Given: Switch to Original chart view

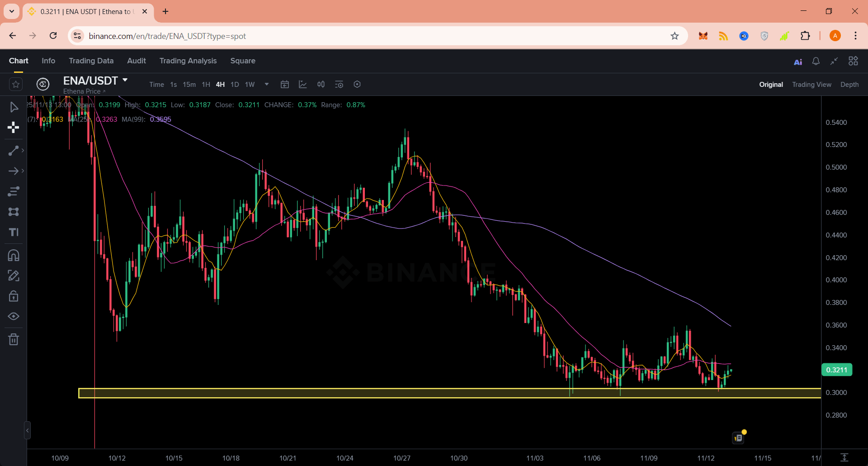Looking at the screenshot, I should pyautogui.click(x=771, y=85).
